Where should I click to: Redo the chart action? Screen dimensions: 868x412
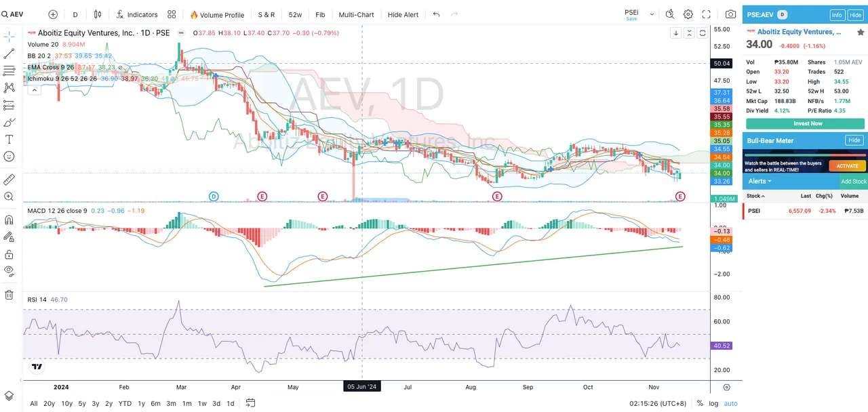point(454,14)
